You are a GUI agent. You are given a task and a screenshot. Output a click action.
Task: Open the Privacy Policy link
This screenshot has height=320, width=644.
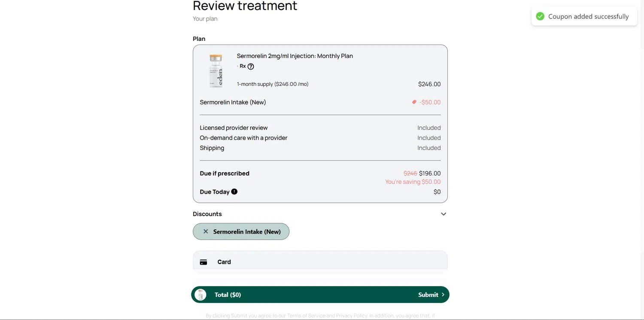[x=351, y=316]
